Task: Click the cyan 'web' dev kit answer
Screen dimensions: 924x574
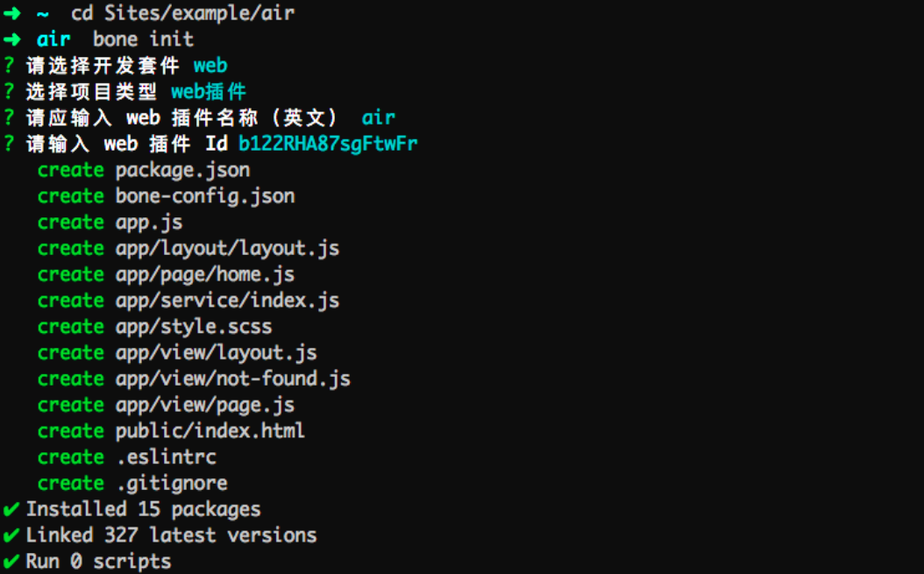Action: coord(210,66)
